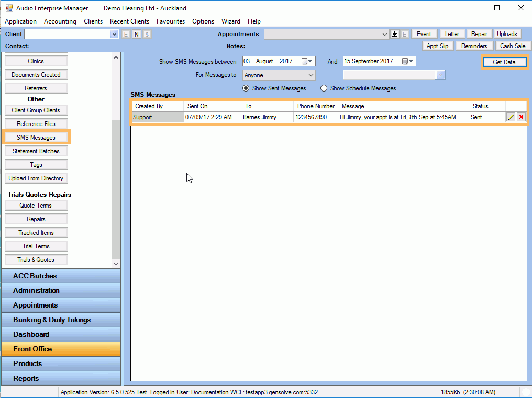
Task: Click the sidebar scroll down arrow
Action: [116, 264]
